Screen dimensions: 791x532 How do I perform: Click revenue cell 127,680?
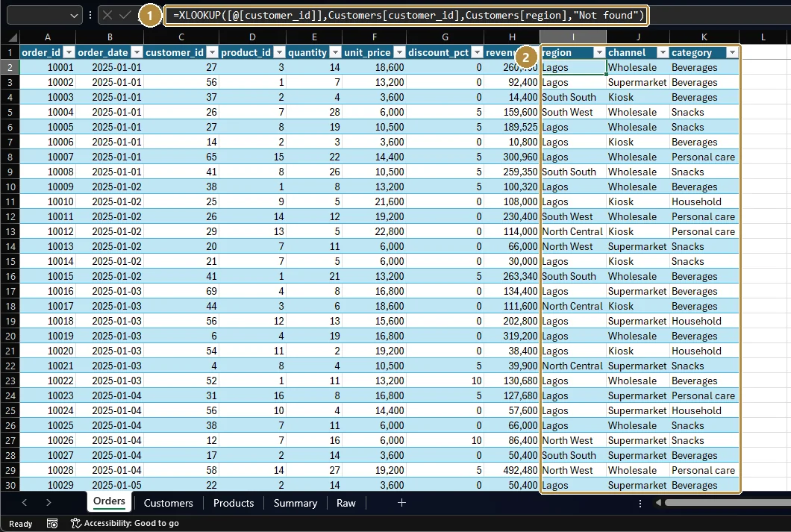tap(511, 395)
